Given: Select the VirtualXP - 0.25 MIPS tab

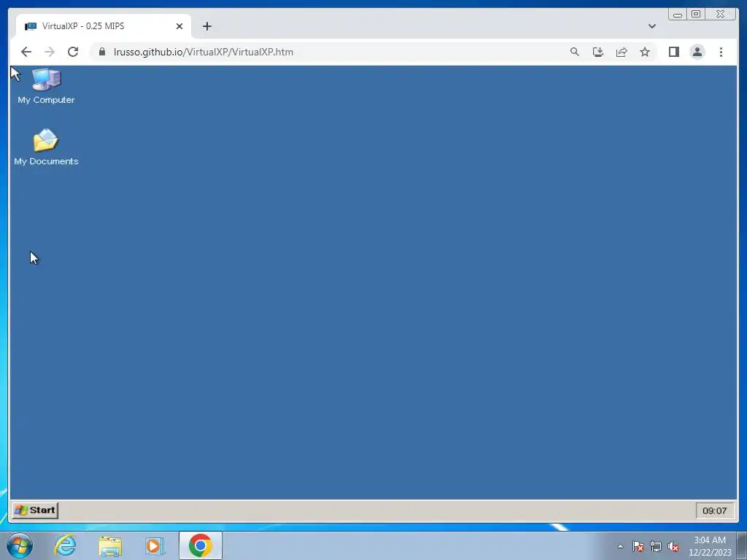Looking at the screenshot, I should [104, 26].
